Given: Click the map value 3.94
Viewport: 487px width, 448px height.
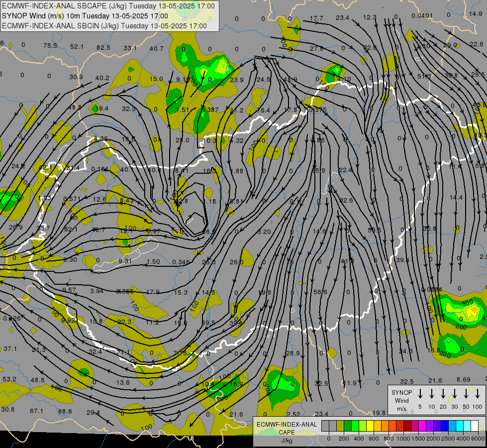Looking at the screenshot, I should (x=97, y=291).
